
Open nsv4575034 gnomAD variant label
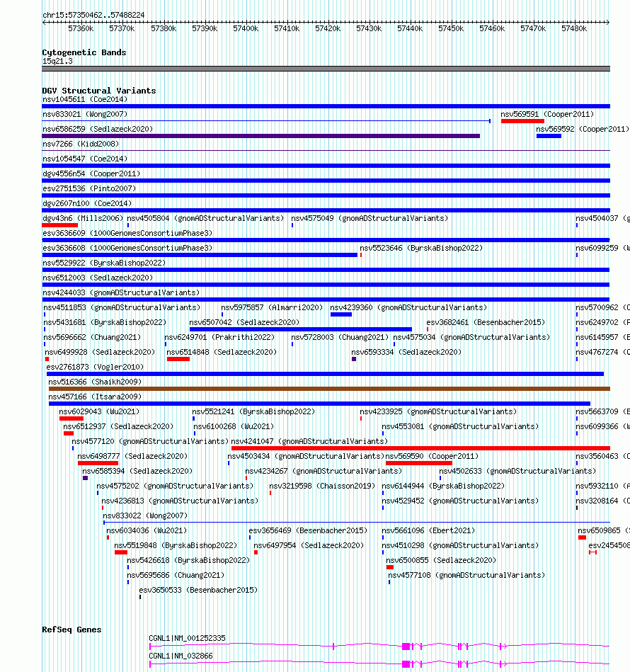click(471, 337)
